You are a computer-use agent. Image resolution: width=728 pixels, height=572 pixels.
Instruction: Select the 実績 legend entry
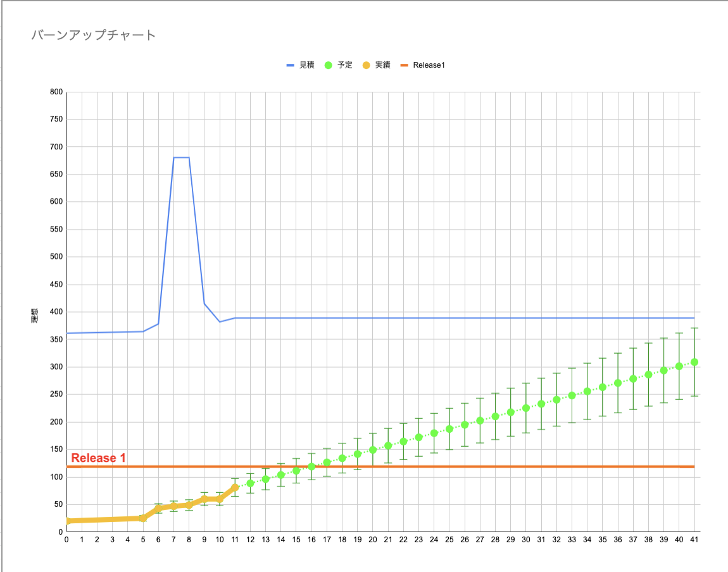click(x=377, y=65)
